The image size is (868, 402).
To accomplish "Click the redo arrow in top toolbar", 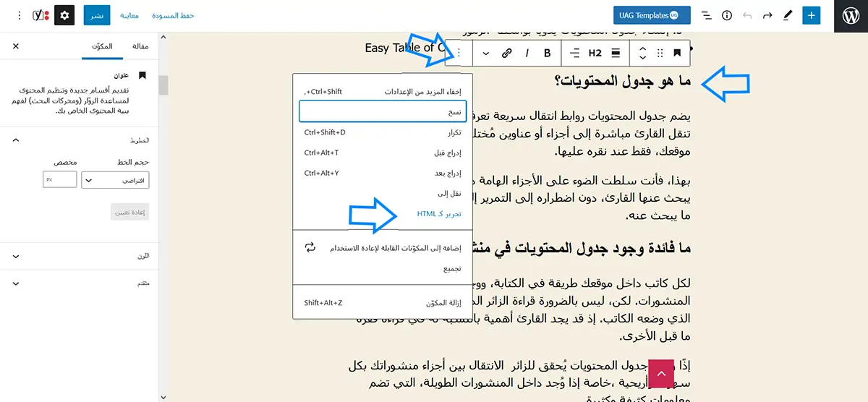I will 767,15.
